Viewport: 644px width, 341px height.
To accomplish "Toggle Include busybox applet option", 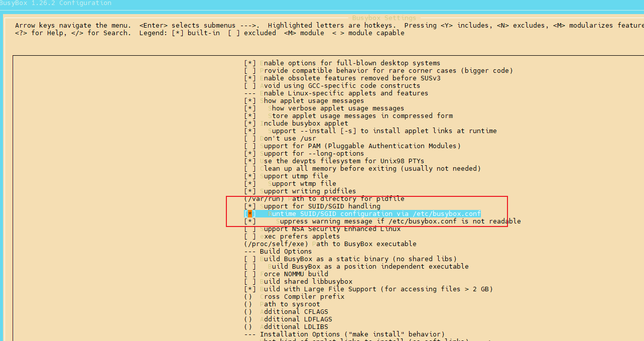I will pyautogui.click(x=296, y=123).
